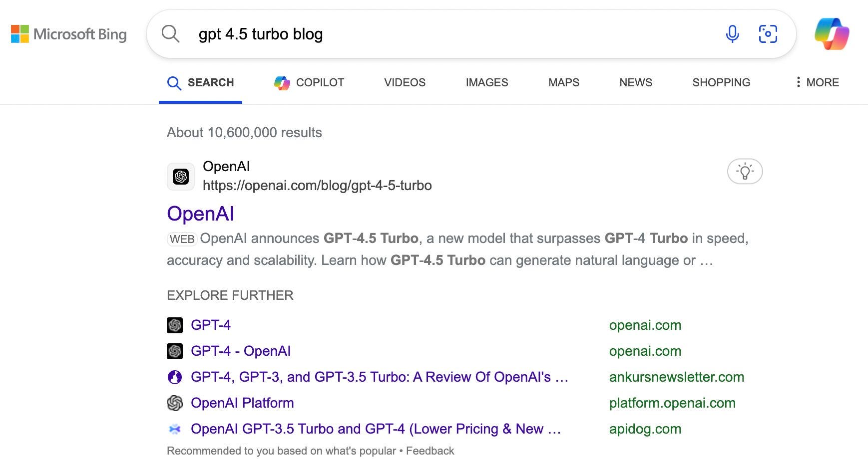Open the OpenAI result title link
868x469 pixels.
(x=200, y=214)
